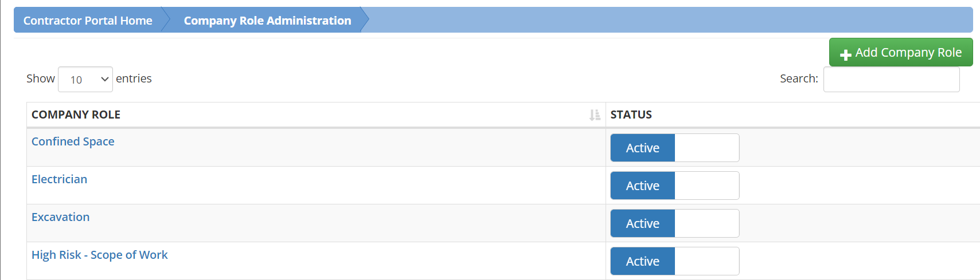Open the show entries dropdown
980x280 pixels.
(x=85, y=79)
